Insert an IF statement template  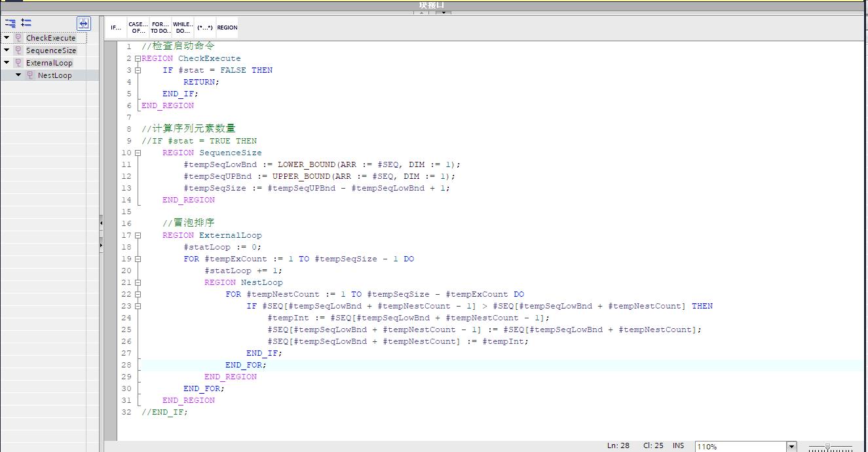116,28
